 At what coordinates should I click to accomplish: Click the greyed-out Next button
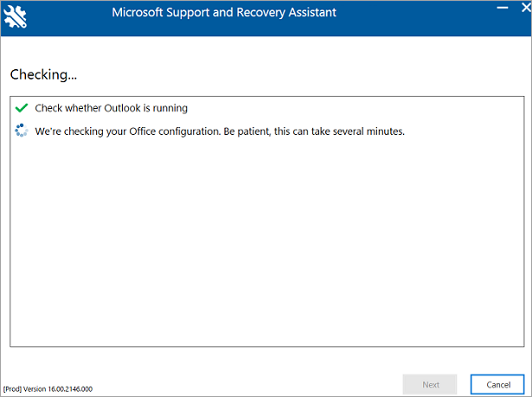tap(431, 384)
